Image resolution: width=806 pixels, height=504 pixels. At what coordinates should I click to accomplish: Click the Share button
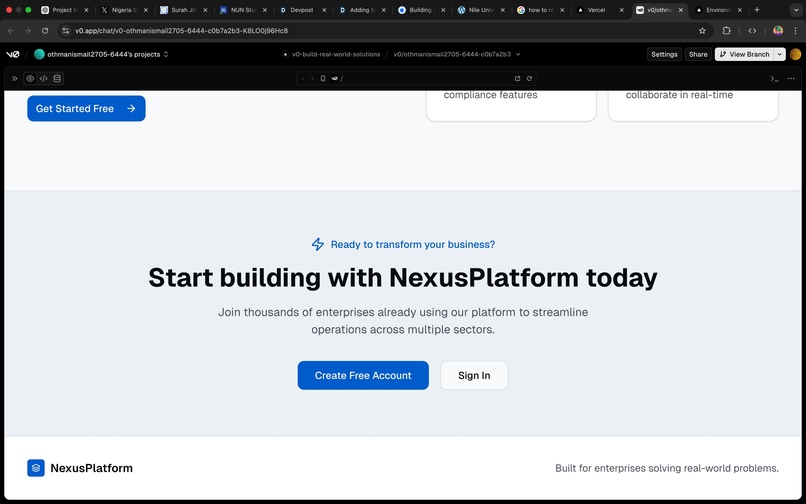(698, 54)
